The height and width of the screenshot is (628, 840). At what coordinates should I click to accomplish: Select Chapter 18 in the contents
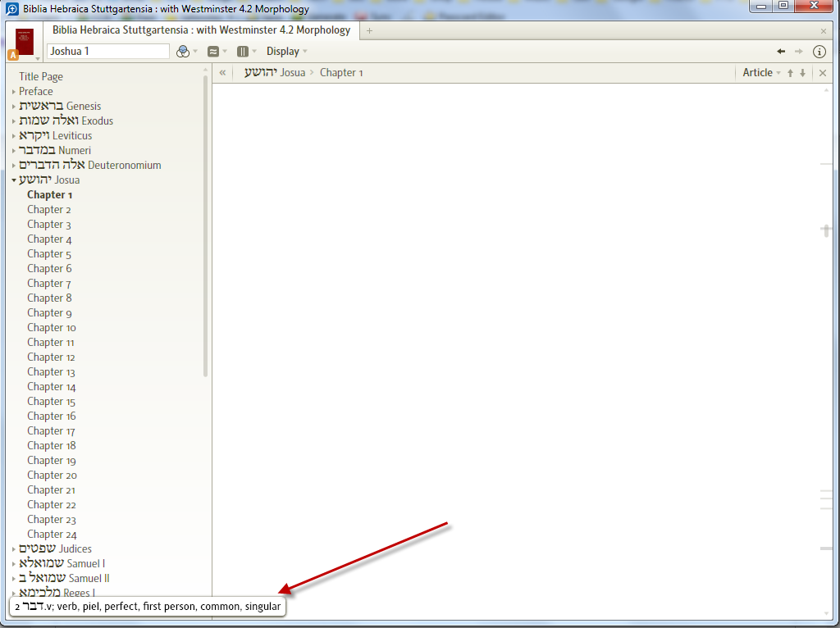point(52,445)
